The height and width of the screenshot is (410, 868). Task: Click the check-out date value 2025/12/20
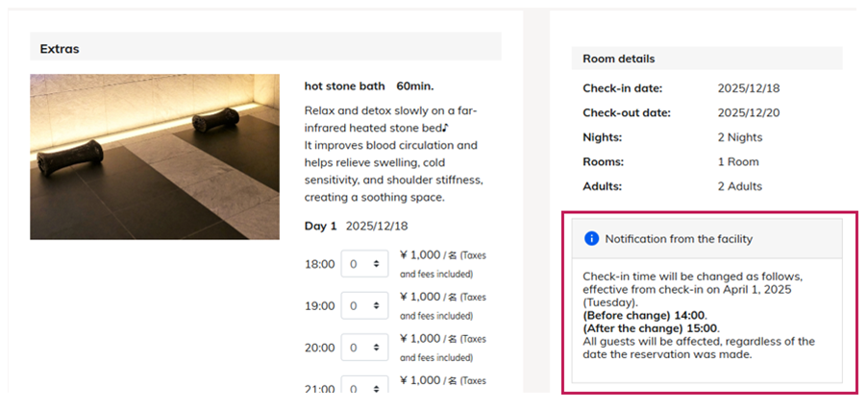coord(748,112)
